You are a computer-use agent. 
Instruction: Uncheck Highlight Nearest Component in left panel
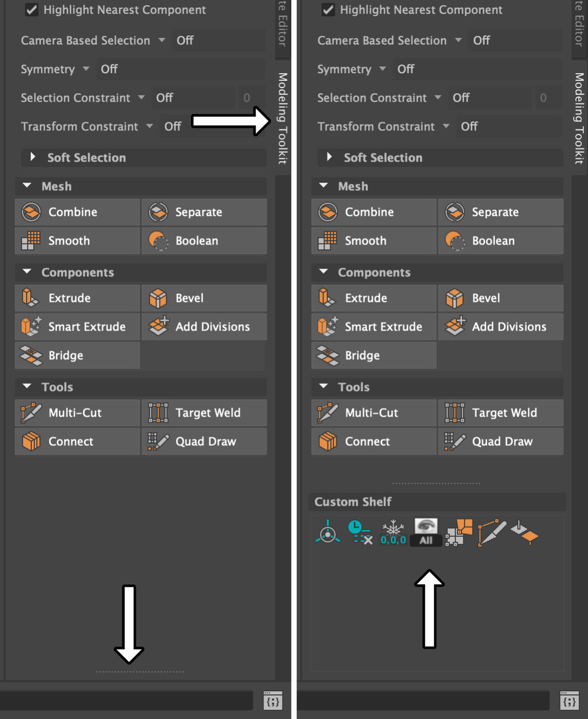32,10
